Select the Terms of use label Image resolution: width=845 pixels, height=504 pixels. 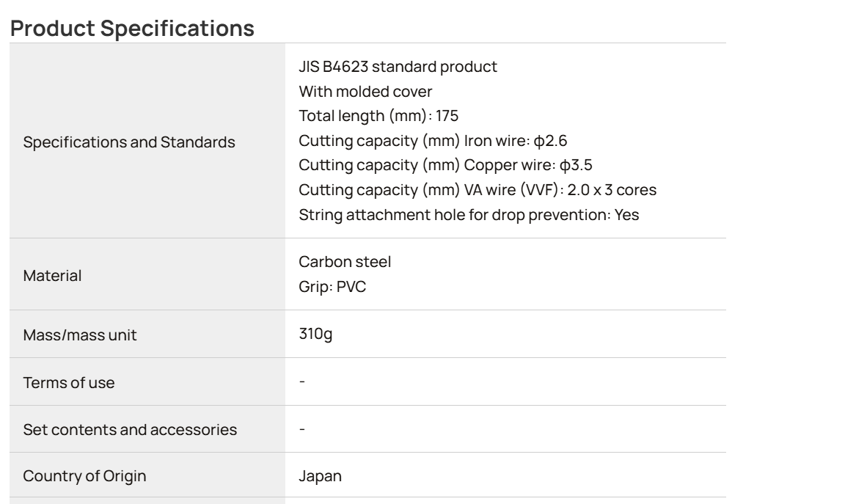pos(68,382)
